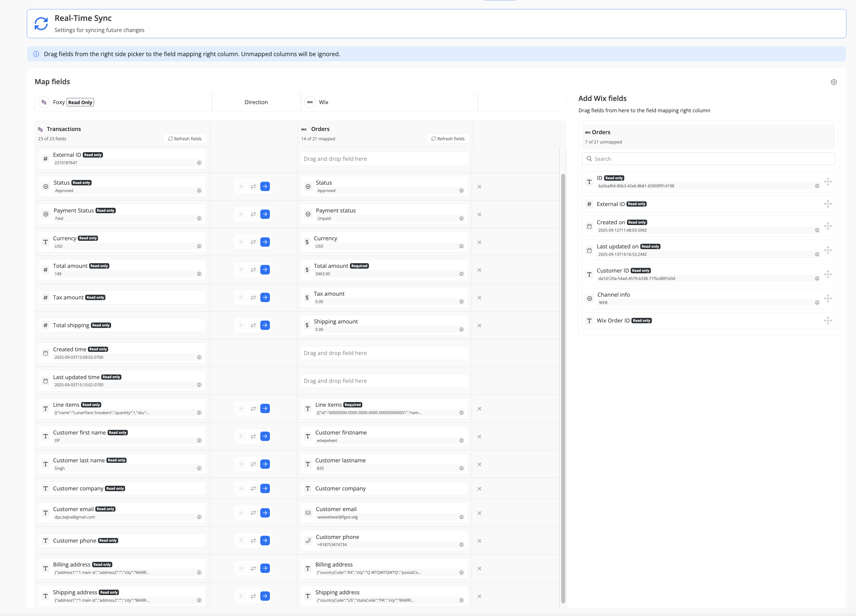Screen dimensions: 856x616
Task: Remove the Status field mapping
Action: (x=479, y=187)
